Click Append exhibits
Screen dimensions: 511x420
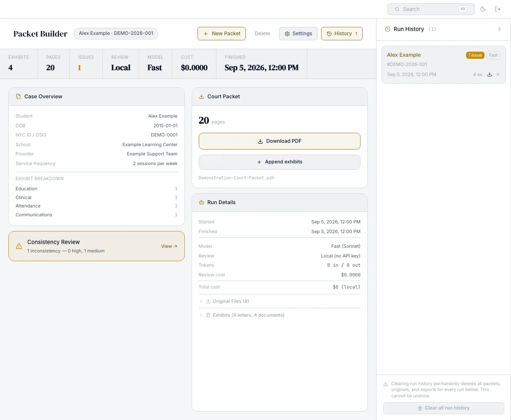[279, 162]
